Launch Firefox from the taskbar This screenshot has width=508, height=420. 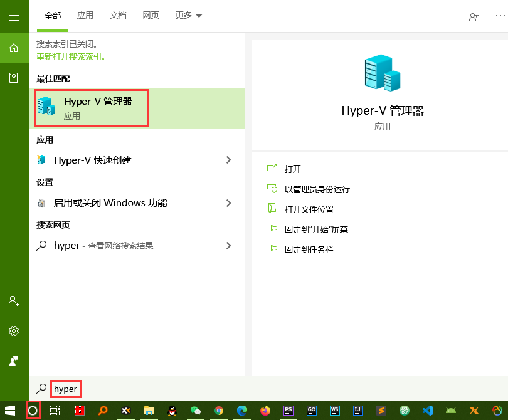[x=265, y=411]
